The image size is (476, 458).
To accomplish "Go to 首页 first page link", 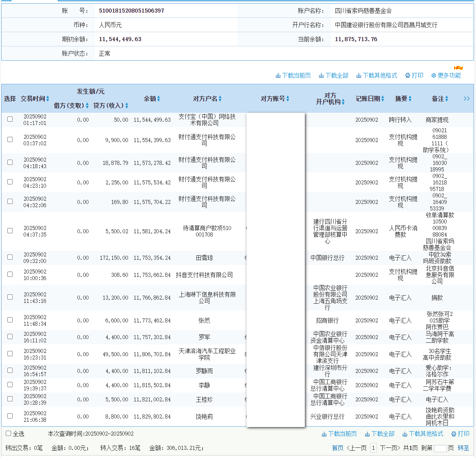I will [337, 448].
